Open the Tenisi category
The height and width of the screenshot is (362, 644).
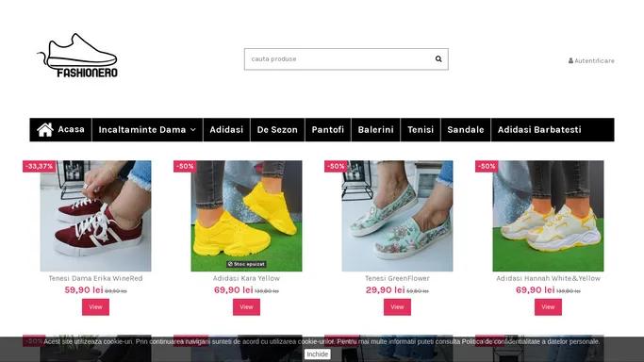pos(421,130)
